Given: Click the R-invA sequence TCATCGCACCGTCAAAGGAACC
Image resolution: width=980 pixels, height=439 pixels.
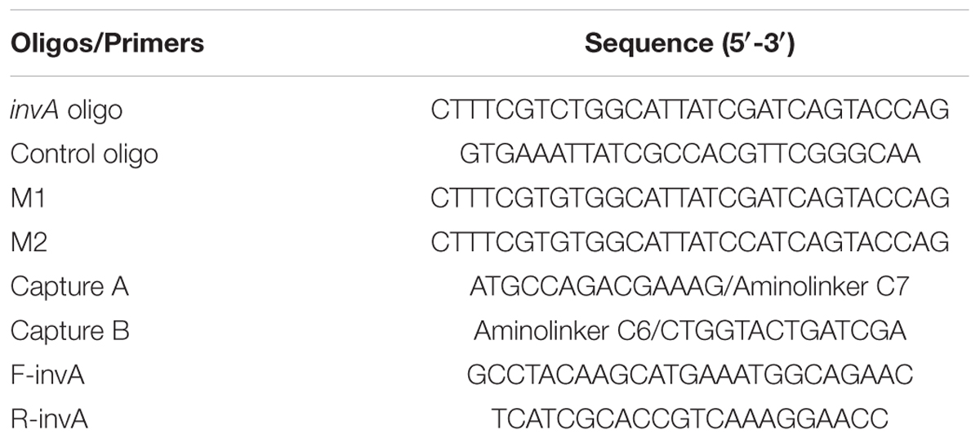Looking at the screenshot, I should (691, 420).
